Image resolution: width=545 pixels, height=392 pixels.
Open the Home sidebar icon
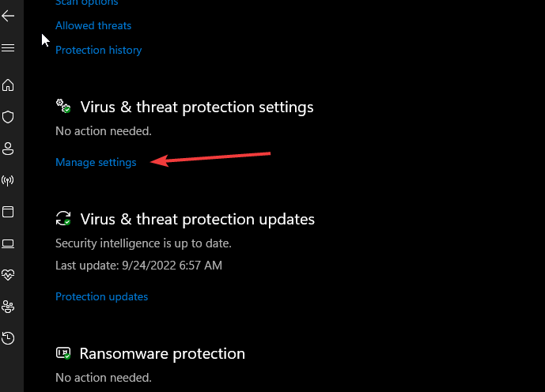(8, 85)
